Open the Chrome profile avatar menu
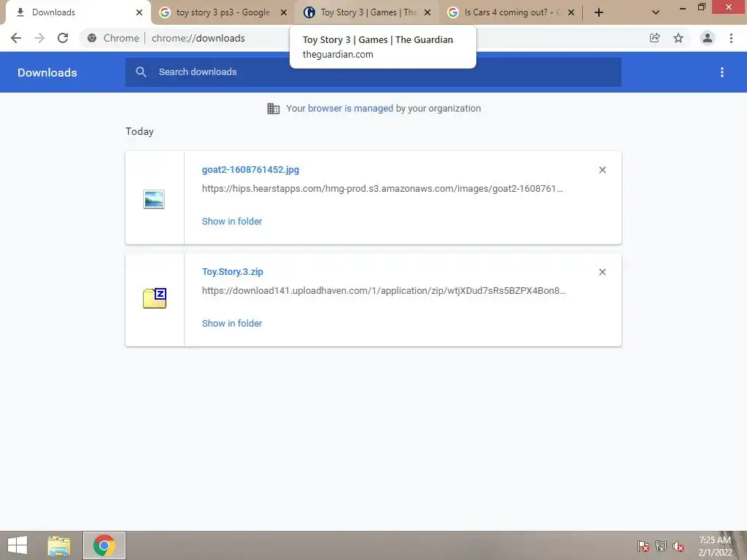 click(708, 38)
